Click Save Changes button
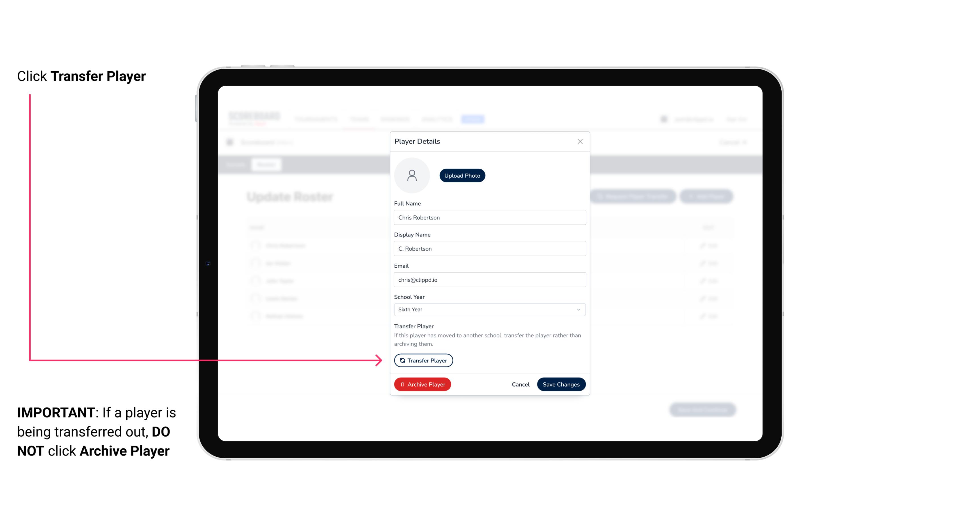This screenshot has height=527, width=980. pyautogui.click(x=561, y=383)
